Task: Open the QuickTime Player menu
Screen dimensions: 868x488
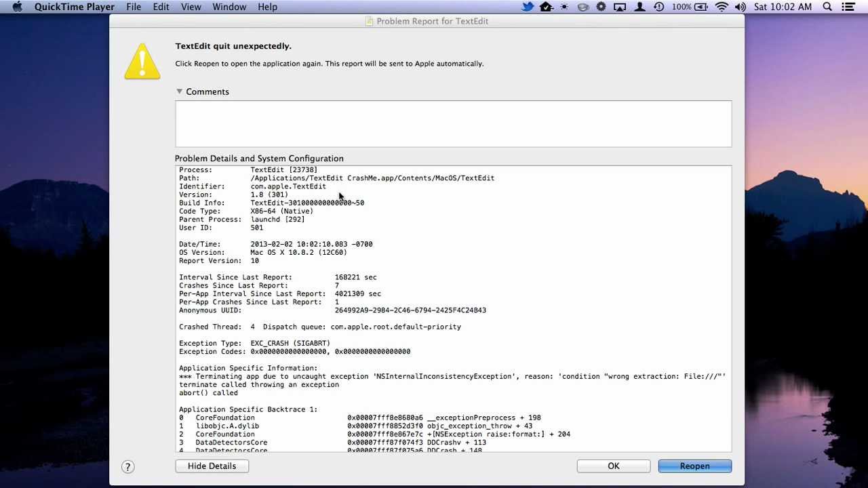Action: [x=75, y=7]
